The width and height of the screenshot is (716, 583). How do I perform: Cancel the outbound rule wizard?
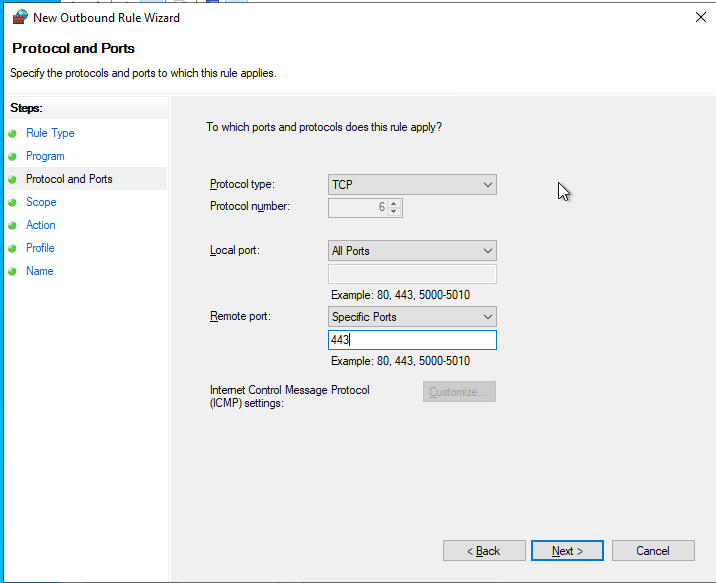[x=653, y=551]
